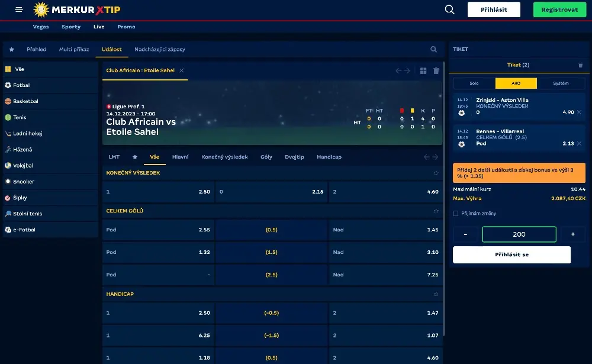Close the Club Africain : Etoile Sahel tab
Viewport: 592px width, 364px height.
(x=182, y=70)
